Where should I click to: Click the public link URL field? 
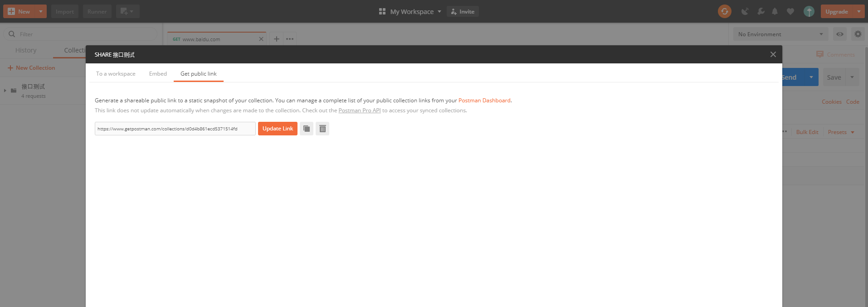click(x=175, y=129)
